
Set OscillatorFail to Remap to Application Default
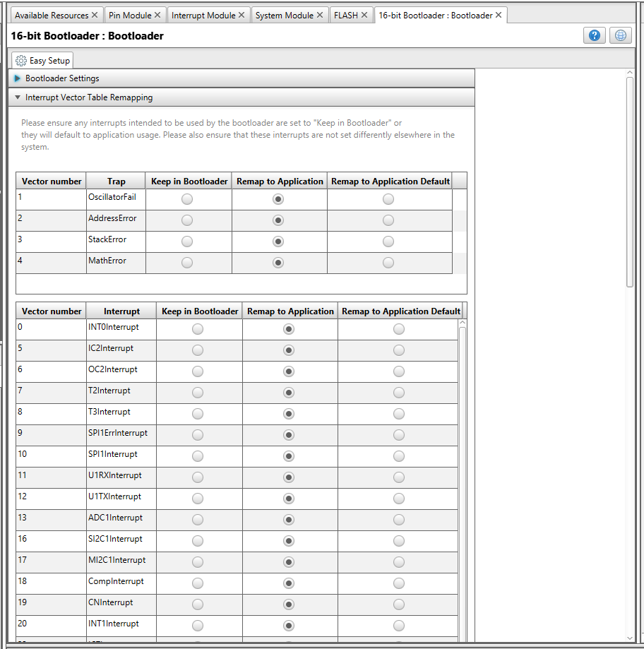(388, 199)
